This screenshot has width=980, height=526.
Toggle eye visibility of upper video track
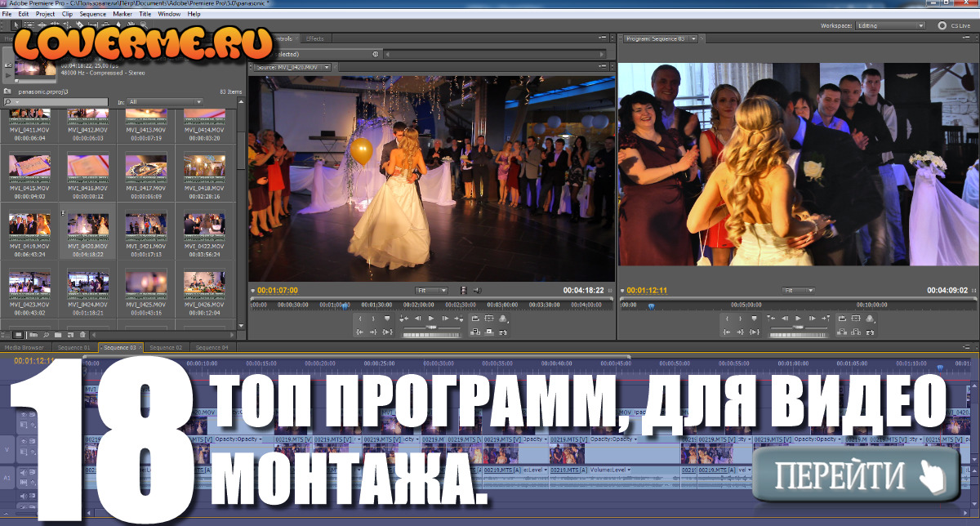click(x=24, y=414)
